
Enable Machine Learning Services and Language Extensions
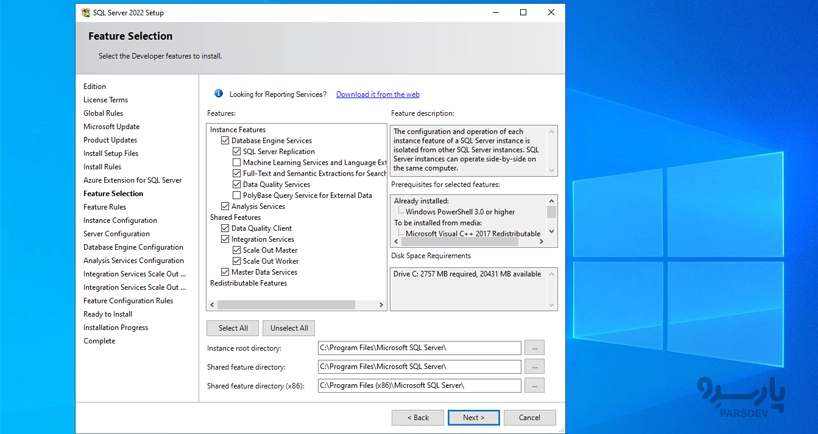(237, 163)
